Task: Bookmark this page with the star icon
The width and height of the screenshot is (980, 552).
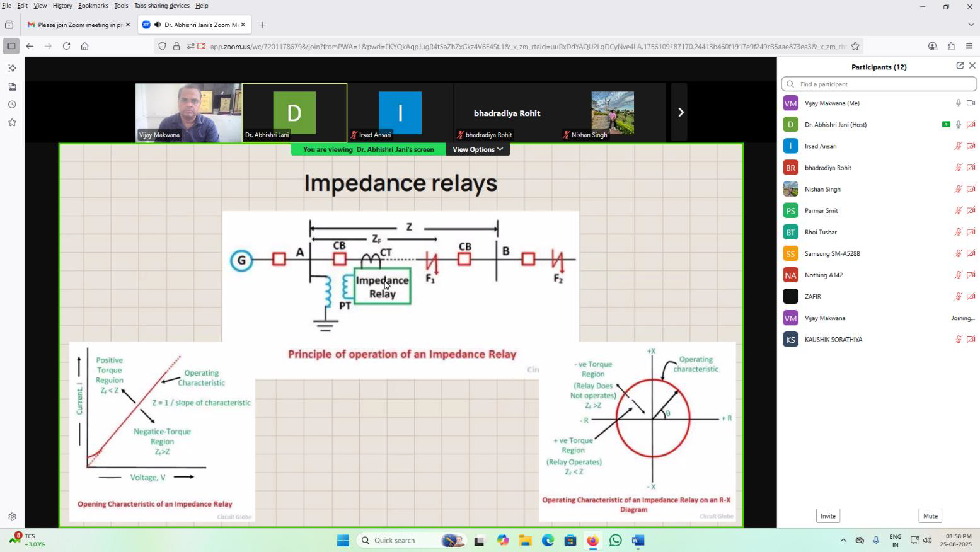Action: pyautogui.click(x=855, y=46)
